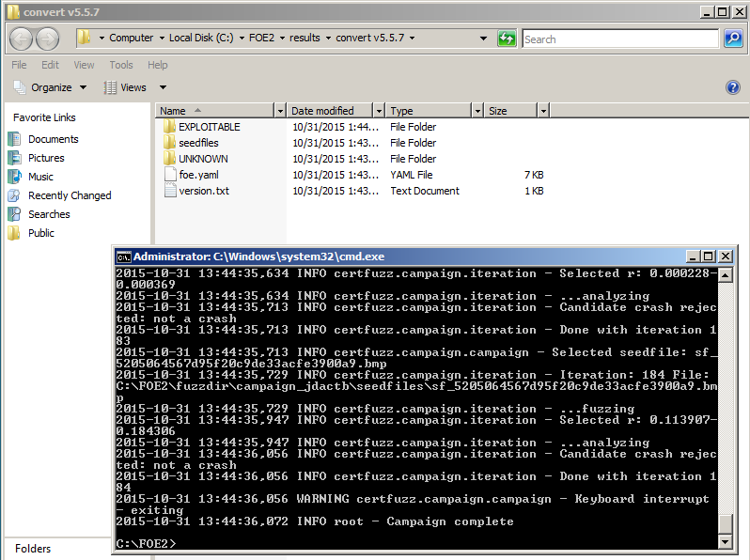Sort by the Size column header

pos(511,111)
